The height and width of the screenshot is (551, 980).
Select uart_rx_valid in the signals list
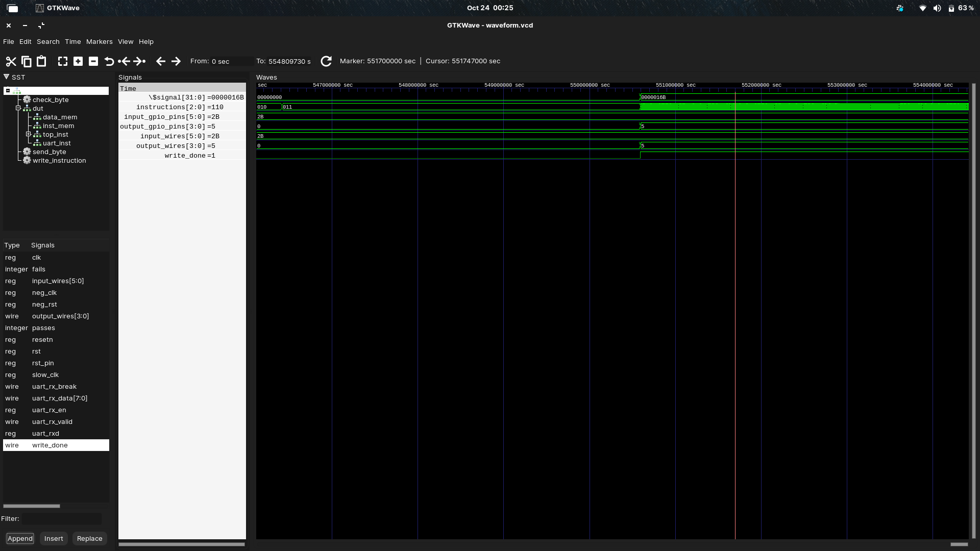tap(52, 422)
